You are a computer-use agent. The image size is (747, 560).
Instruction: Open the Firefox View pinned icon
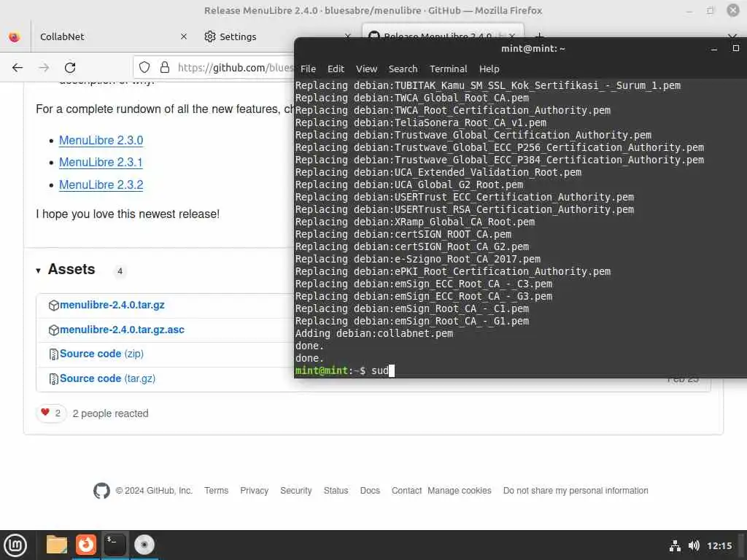tap(15, 36)
